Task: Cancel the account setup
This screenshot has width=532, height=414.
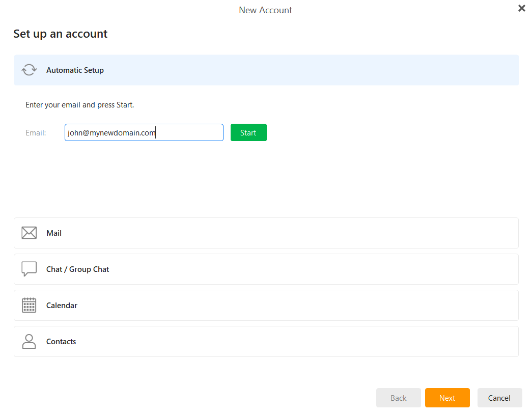Action: pyautogui.click(x=499, y=398)
